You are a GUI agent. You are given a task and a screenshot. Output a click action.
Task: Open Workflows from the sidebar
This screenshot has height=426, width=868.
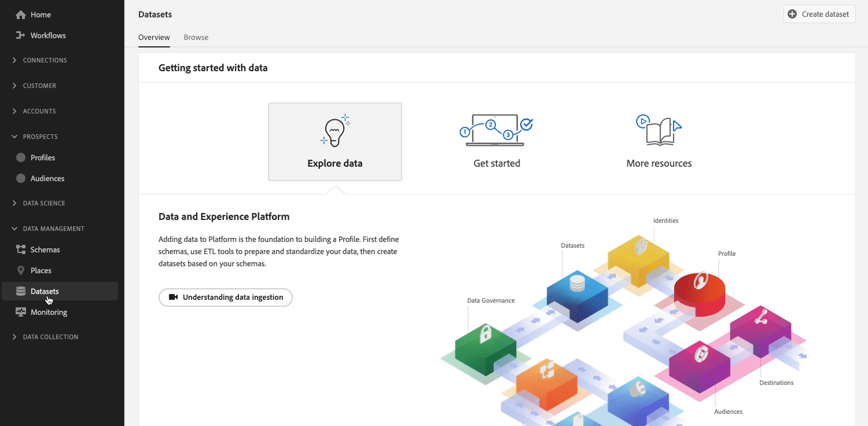coord(60,35)
